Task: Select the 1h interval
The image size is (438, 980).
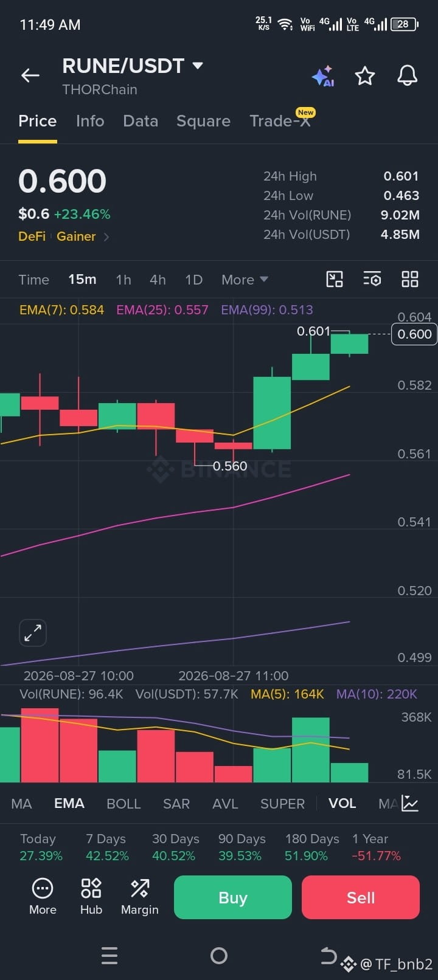Action: (123, 280)
